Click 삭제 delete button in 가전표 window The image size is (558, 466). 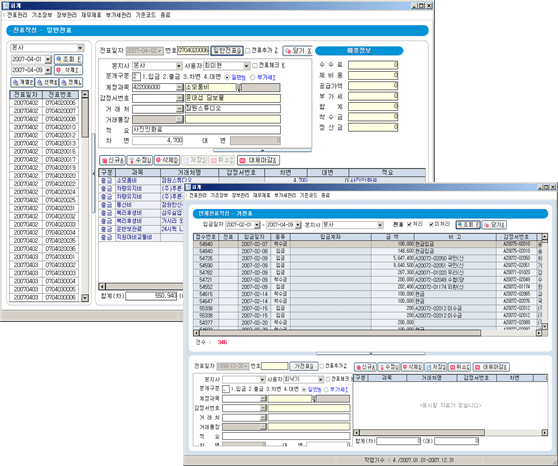point(412,367)
